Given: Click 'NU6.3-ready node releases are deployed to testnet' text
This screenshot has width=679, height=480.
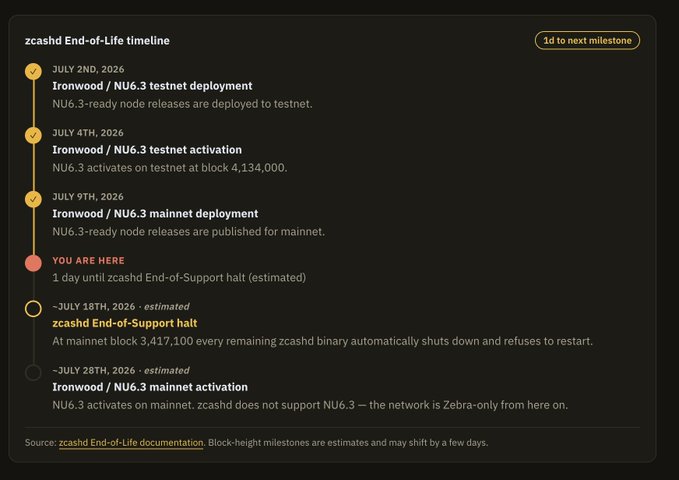Looking at the screenshot, I should coord(182,104).
